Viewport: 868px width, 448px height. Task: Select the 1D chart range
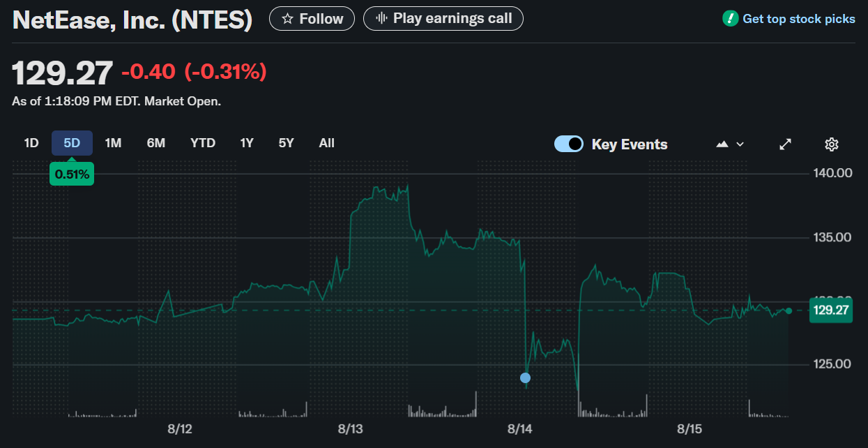pyautogui.click(x=31, y=143)
